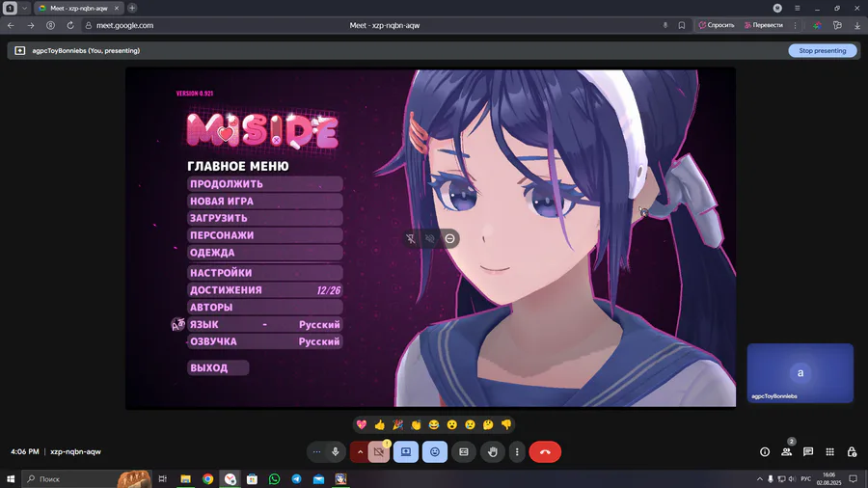The width and height of the screenshot is (868, 488).
Task: Send the laughing face reaction
Action: click(434, 424)
